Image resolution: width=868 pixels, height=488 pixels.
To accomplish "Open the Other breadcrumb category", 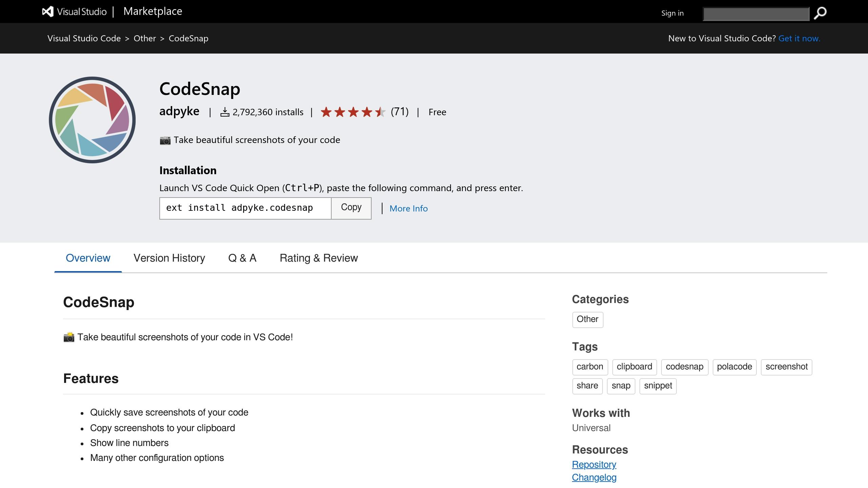I will (x=145, y=38).
